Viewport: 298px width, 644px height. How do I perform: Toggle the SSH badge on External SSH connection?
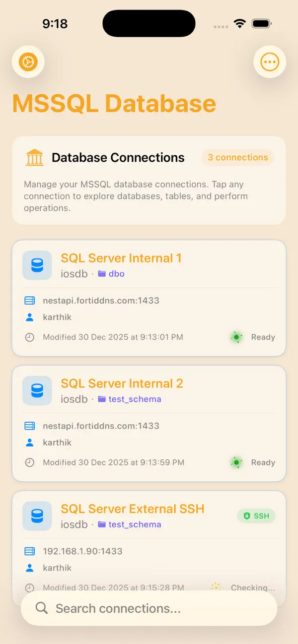click(x=256, y=516)
